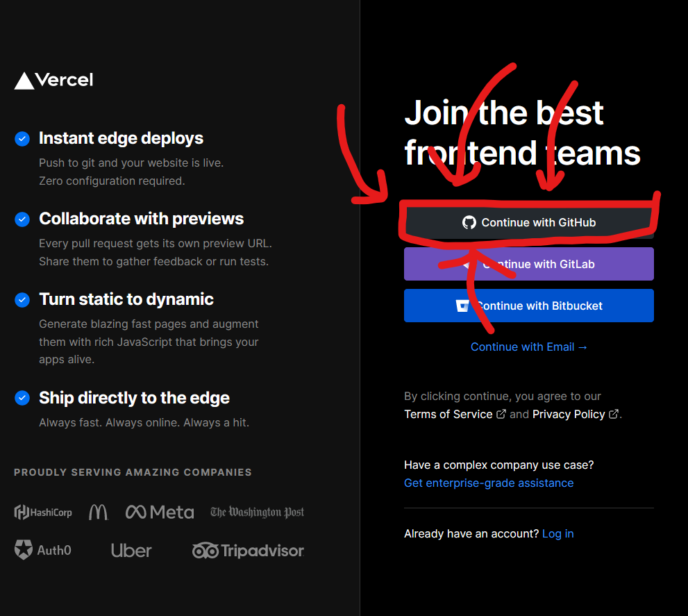
Task: Click the McDonald's golden arches logo
Action: tap(99, 512)
